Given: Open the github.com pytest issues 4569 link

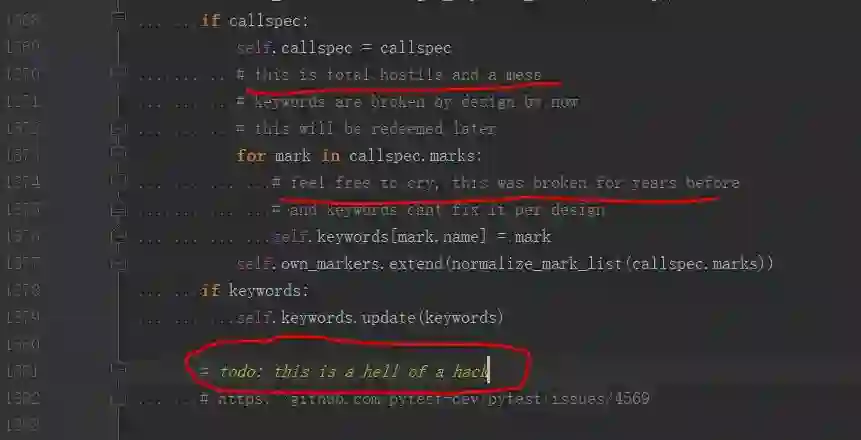Looking at the screenshot, I should tap(434, 398).
